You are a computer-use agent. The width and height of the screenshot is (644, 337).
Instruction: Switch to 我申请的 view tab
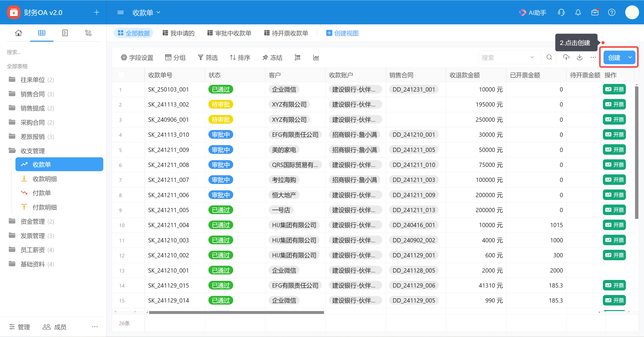tap(178, 33)
